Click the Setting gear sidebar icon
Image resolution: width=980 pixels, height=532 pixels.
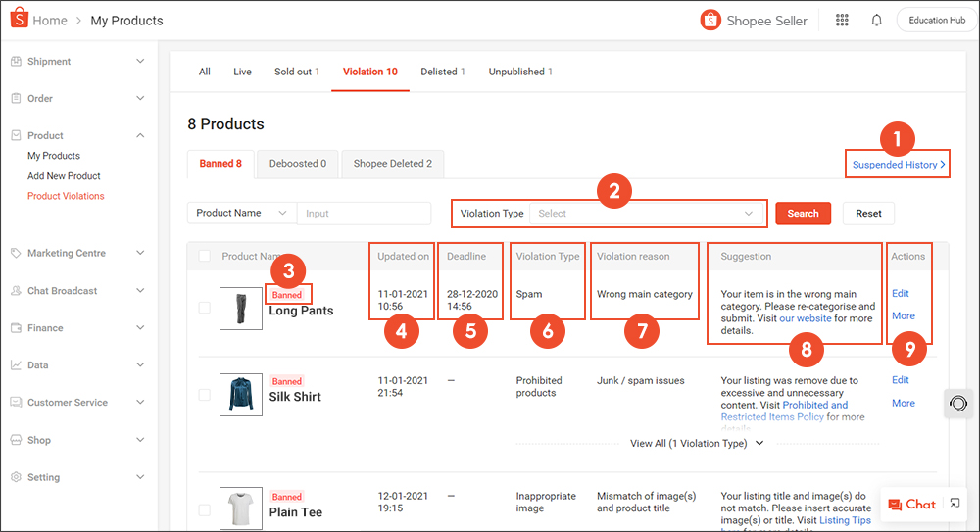pyautogui.click(x=16, y=477)
